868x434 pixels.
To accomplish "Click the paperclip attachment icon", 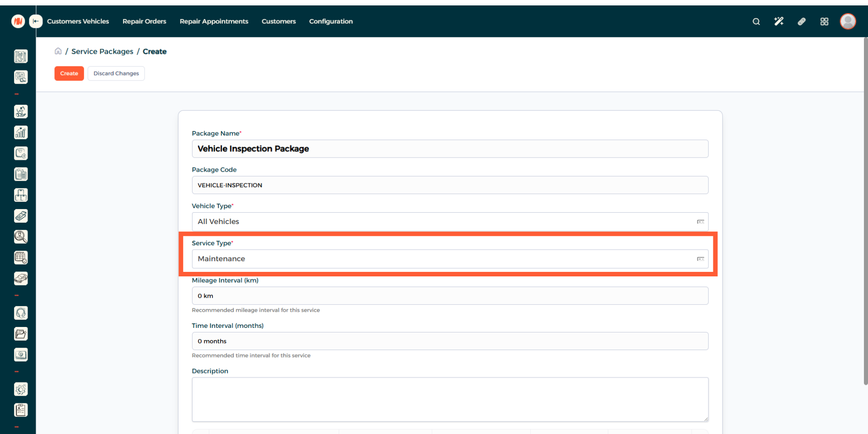I will tap(802, 22).
